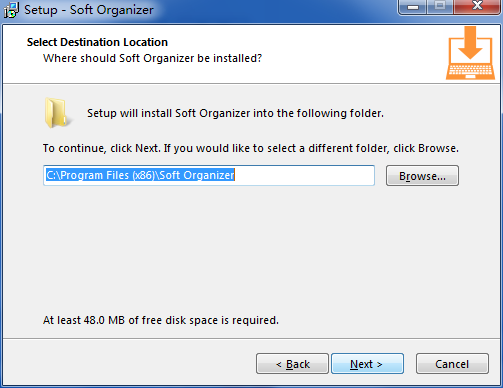Screen dimensions: 503x388
Task: Click the 'To continue, click Next' instruction text
Action: pyautogui.click(x=251, y=148)
